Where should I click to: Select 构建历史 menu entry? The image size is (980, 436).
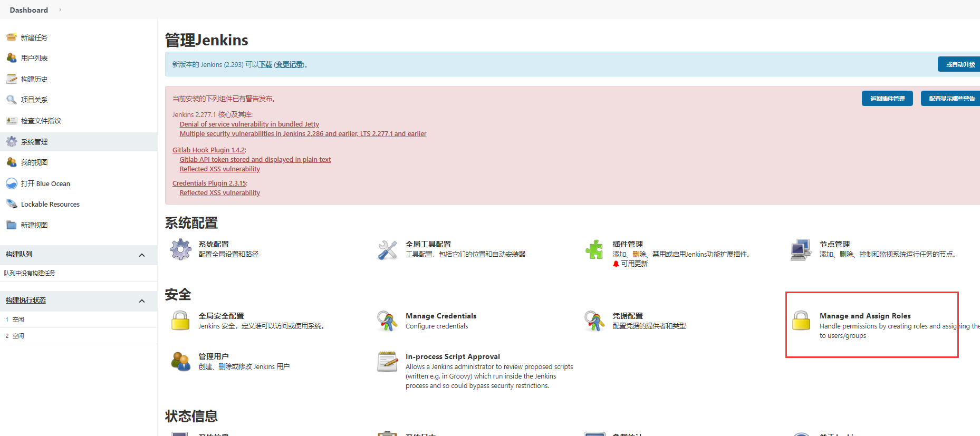coord(34,79)
